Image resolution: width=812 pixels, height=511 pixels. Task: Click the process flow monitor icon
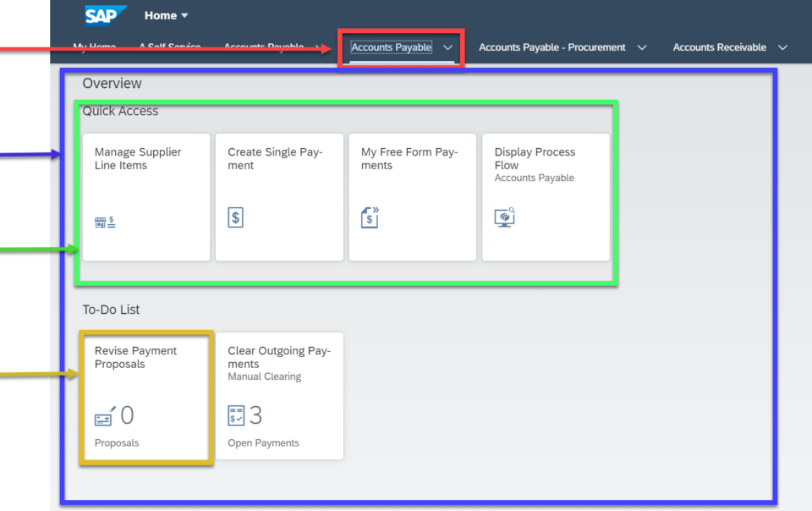pos(504,217)
